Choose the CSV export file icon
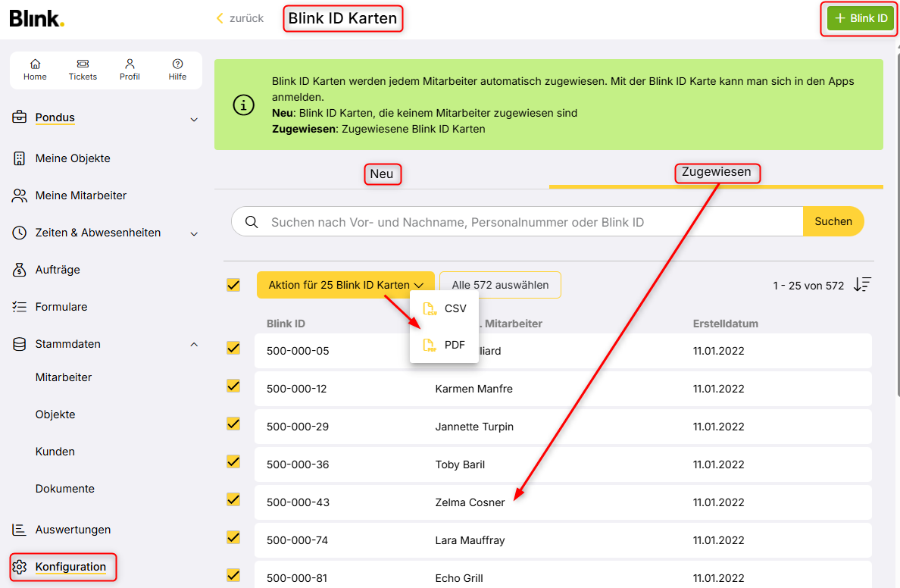Image resolution: width=900 pixels, height=588 pixels. (430, 308)
